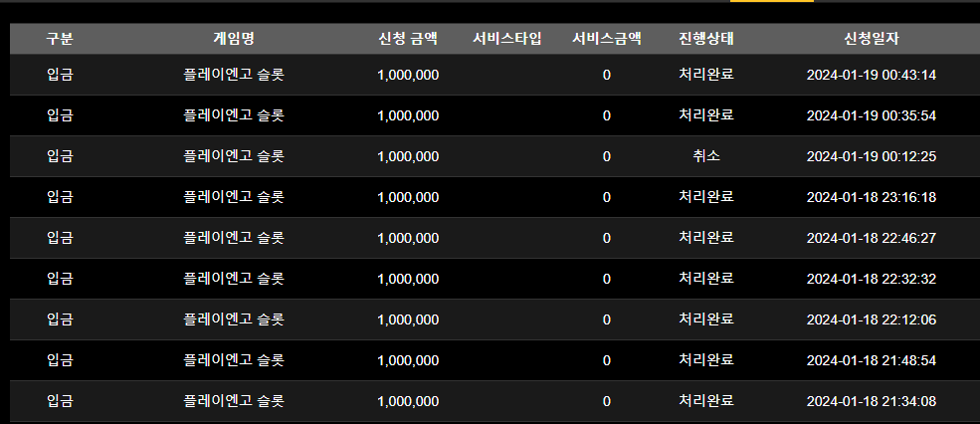The image size is (980, 424).
Task: Click the 신청 금액 column header
Action: tap(408, 39)
